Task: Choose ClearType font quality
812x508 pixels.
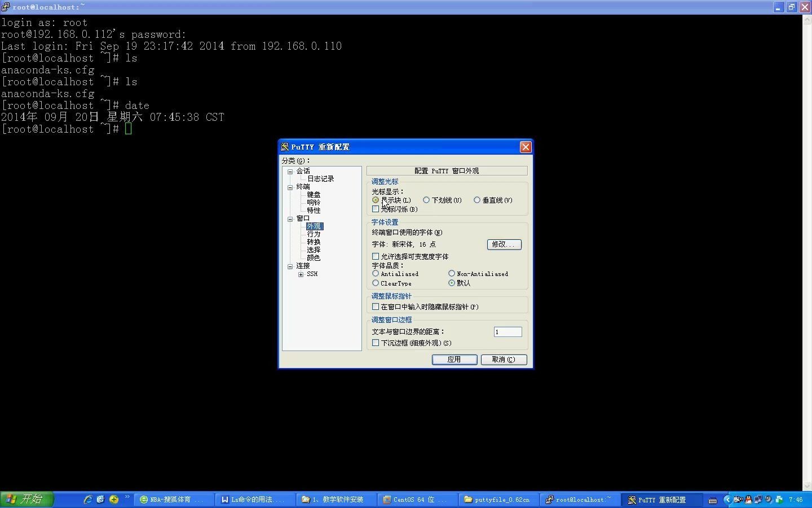Action: (x=376, y=283)
